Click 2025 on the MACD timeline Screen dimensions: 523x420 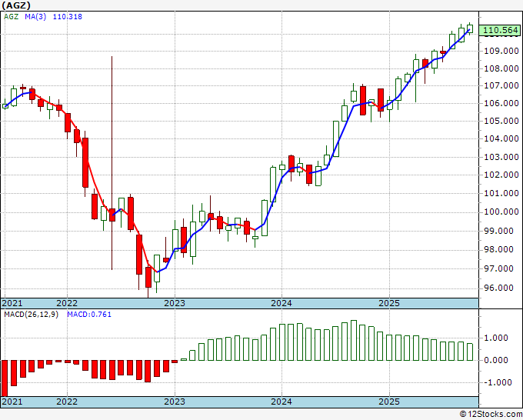coord(389,402)
